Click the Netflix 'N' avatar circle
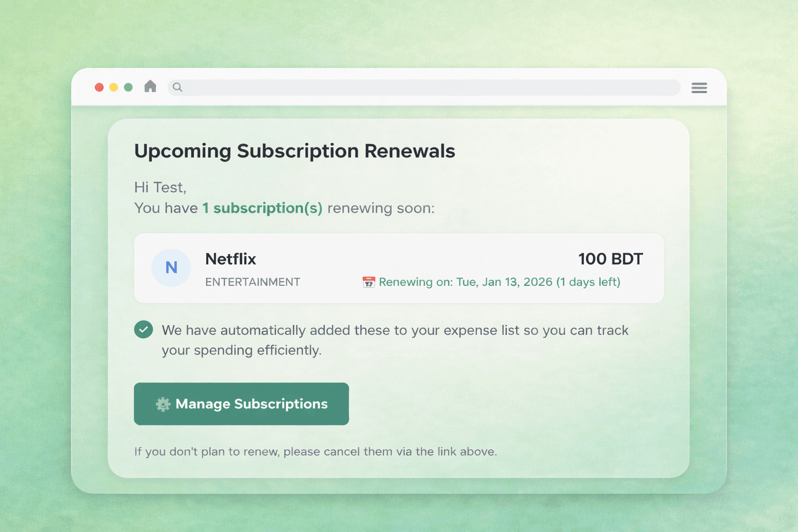 coord(171,268)
